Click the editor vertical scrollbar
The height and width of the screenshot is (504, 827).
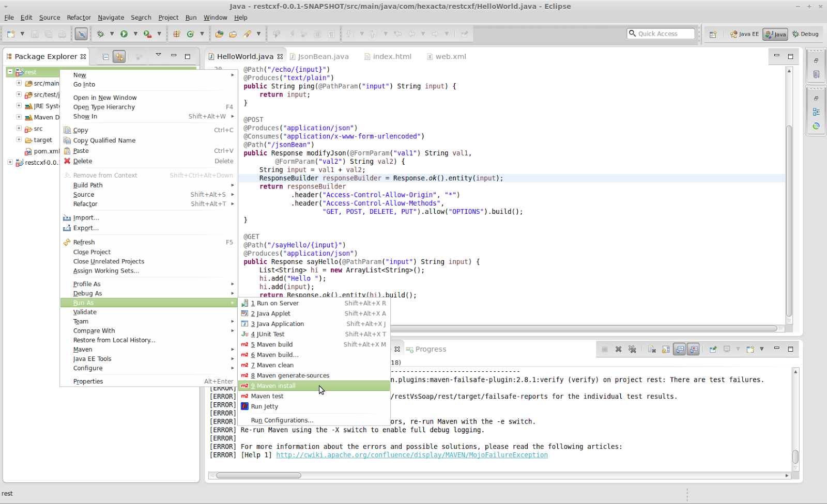pos(789,221)
